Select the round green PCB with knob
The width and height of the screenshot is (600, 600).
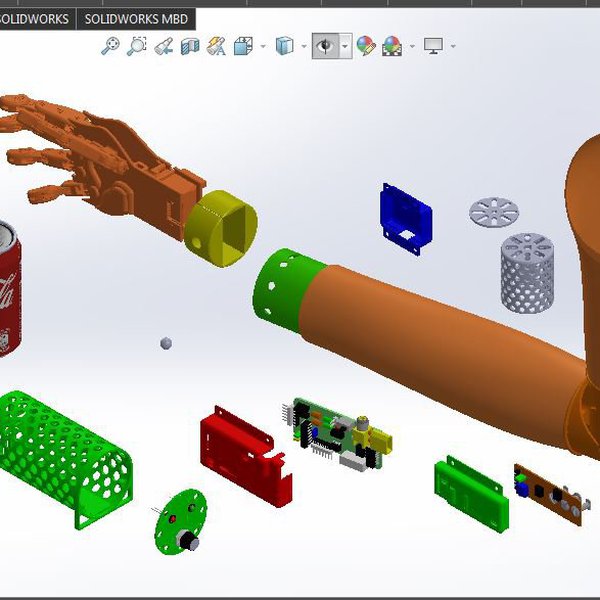click(181, 522)
